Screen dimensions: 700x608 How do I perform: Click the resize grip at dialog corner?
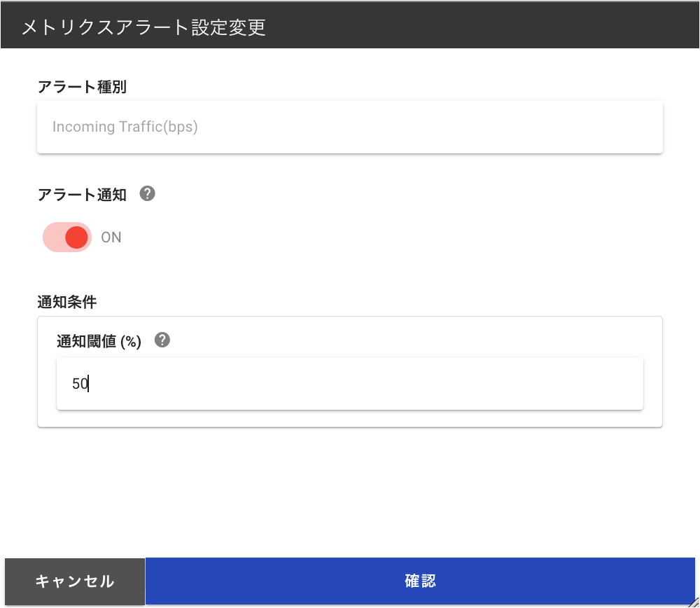click(694, 602)
